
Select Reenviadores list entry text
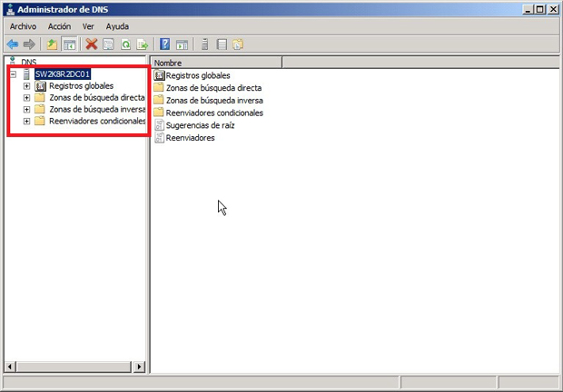[190, 138]
